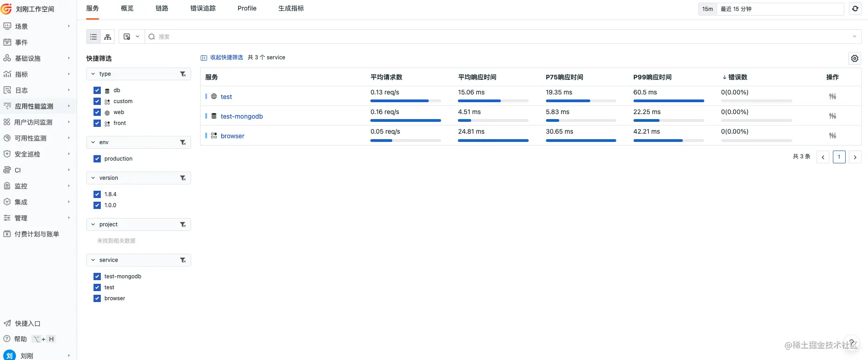Screen dimensions: 868x360
Task: Clear the type filter icon
Action: coord(183,74)
